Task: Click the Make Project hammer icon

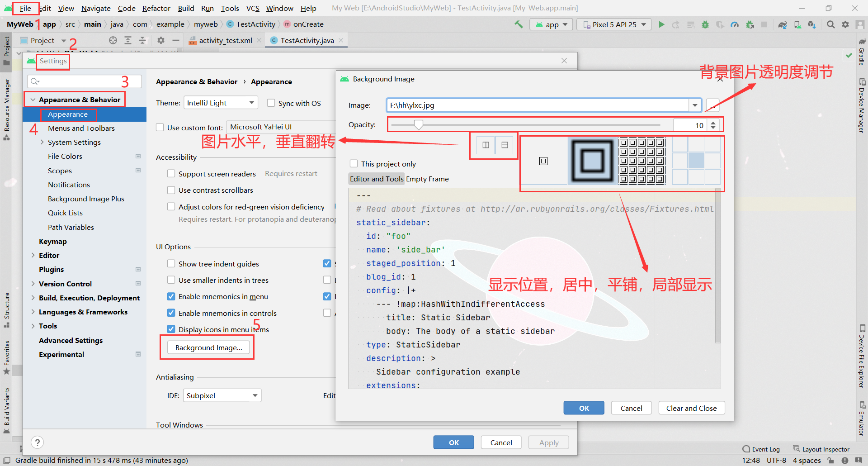Action: pos(519,24)
